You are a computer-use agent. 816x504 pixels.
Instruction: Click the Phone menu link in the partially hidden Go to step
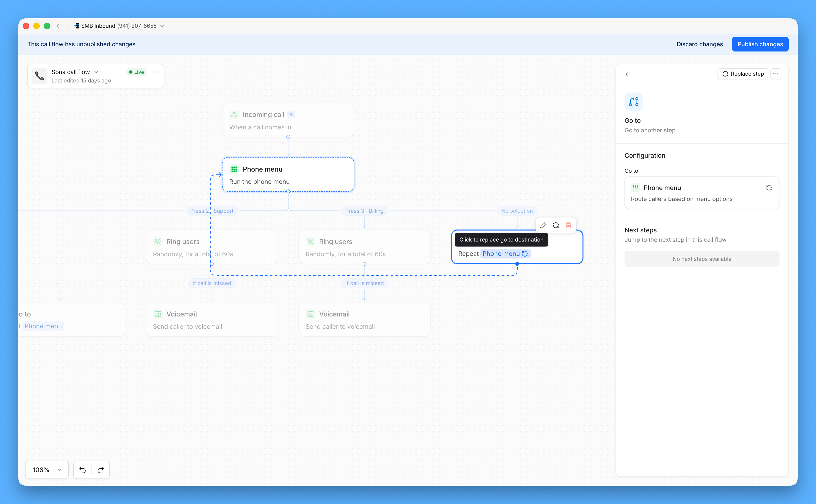[x=43, y=326]
